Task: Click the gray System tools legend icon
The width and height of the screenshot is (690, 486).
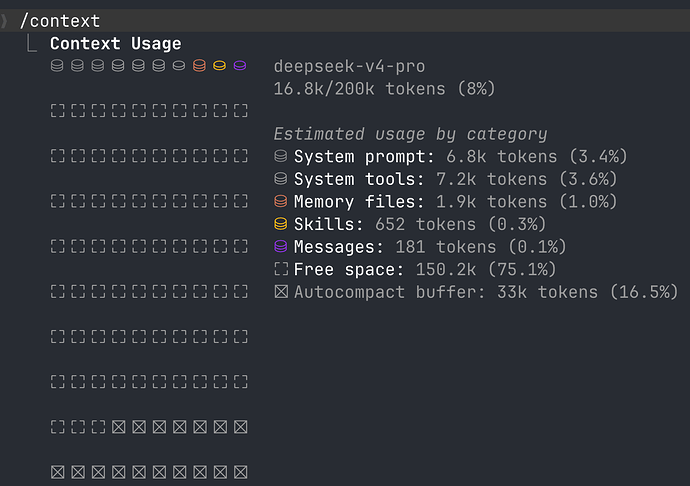Action: pos(281,178)
